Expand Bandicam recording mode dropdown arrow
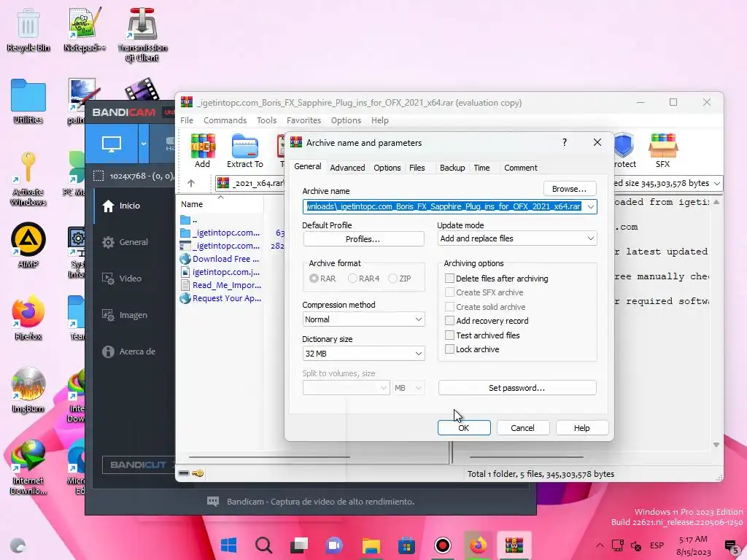Image resolution: width=747 pixels, height=560 pixels. (144, 144)
